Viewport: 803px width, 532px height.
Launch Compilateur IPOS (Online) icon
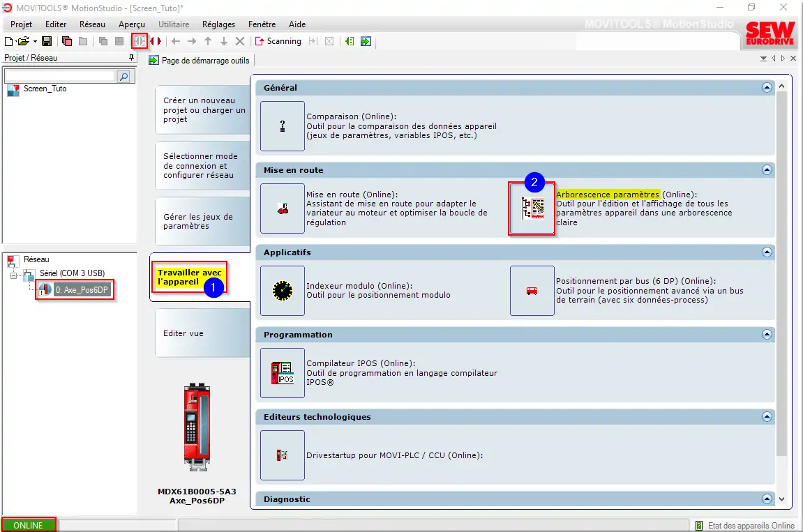(282, 373)
